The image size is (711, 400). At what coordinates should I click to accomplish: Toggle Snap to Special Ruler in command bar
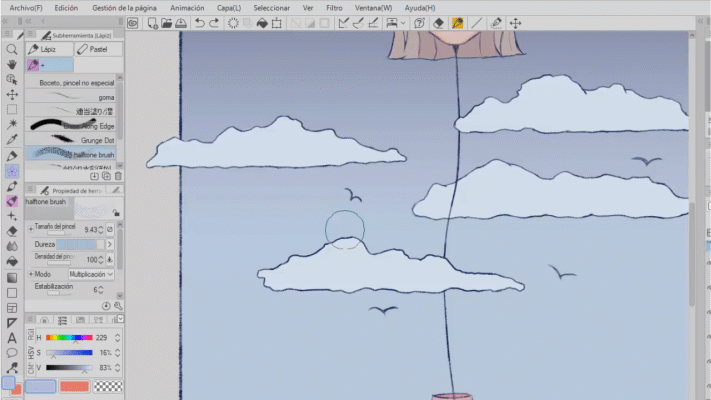pyautogui.click(x=358, y=23)
